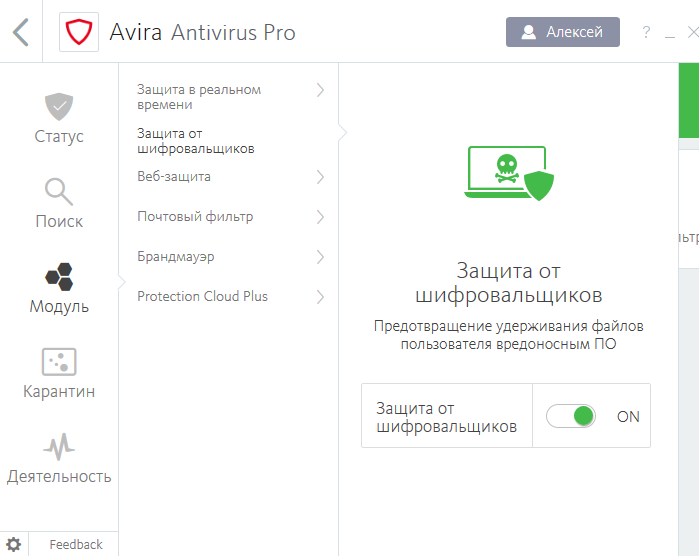This screenshot has height=556, width=699.
Task: Click the Карантин label in sidebar
Action: click(x=59, y=391)
